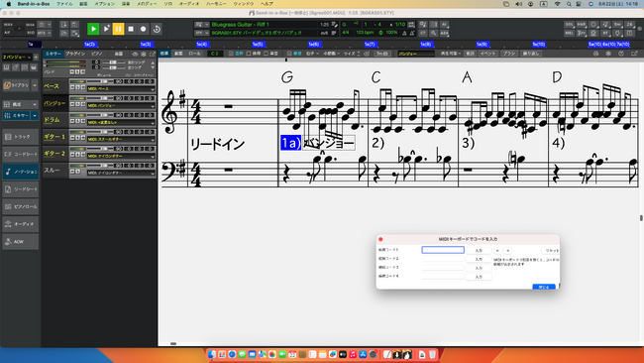
Task: Toggle the second checkbox in notation toolbar
Action: (248, 54)
